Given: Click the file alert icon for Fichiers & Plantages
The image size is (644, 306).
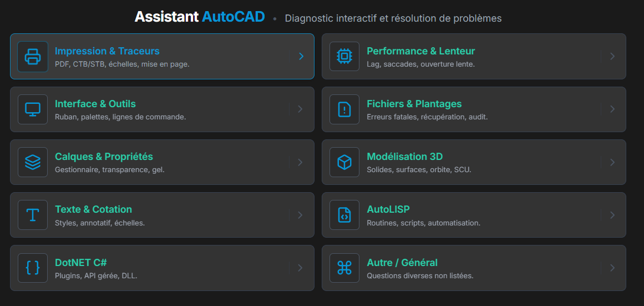Looking at the screenshot, I should click(x=344, y=109).
